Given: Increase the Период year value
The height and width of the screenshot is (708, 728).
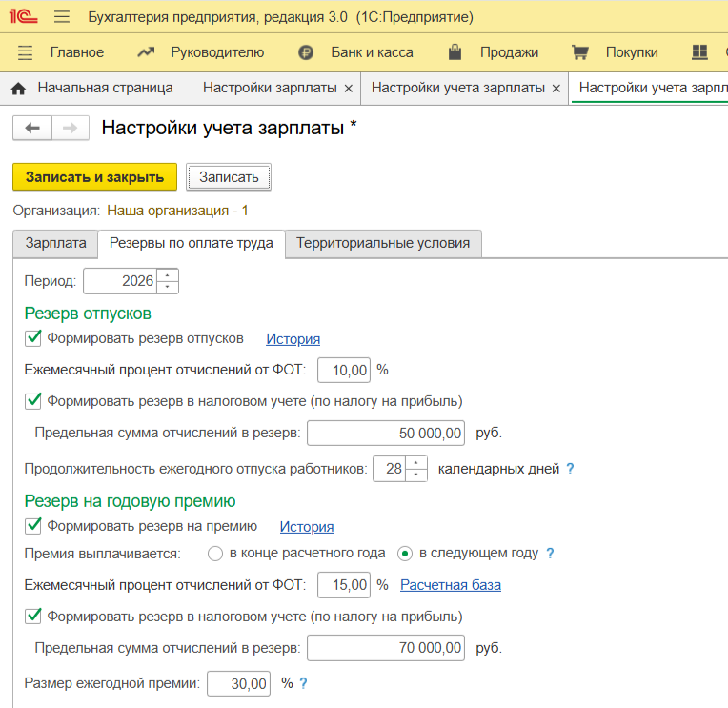Looking at the screenshot, I should 168,274.
